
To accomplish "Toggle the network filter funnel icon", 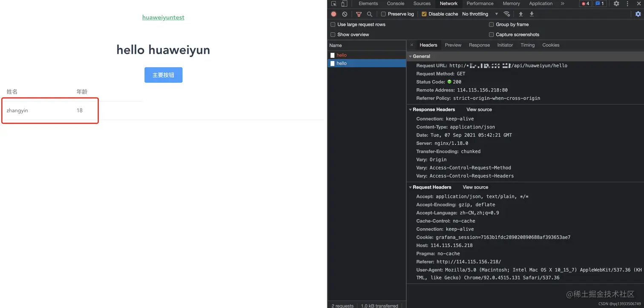I will [x=359, y=14].
